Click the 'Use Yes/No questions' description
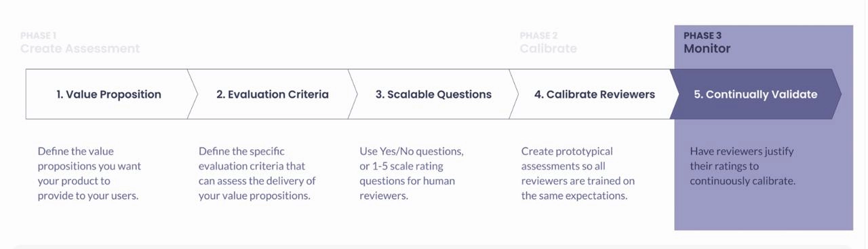This screenshot has width=868, height=249. click(412, 173)
